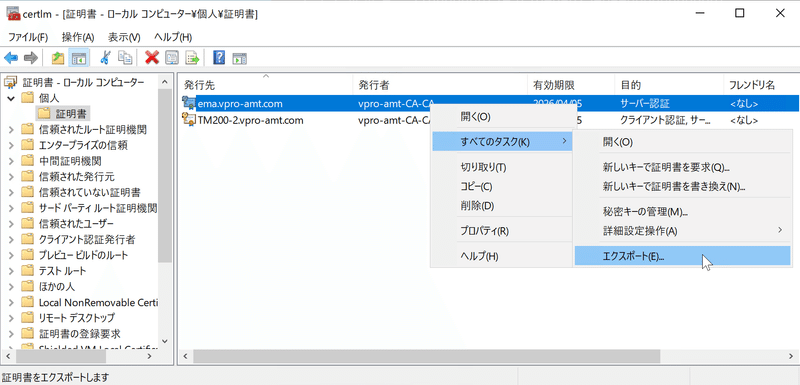Click 開く(O) at top of context menu

[x=503, y=117]
